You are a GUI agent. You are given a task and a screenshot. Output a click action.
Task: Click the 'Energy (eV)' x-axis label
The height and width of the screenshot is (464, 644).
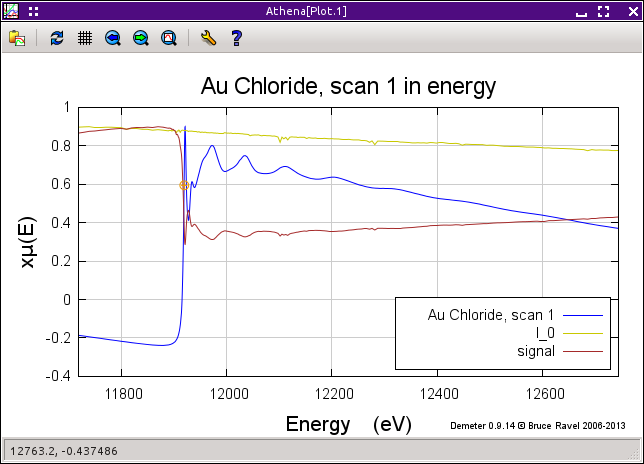pos(348,424)
